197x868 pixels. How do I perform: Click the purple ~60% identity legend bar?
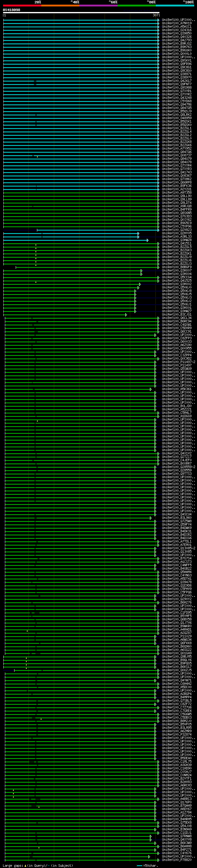[x=98, y=6]
